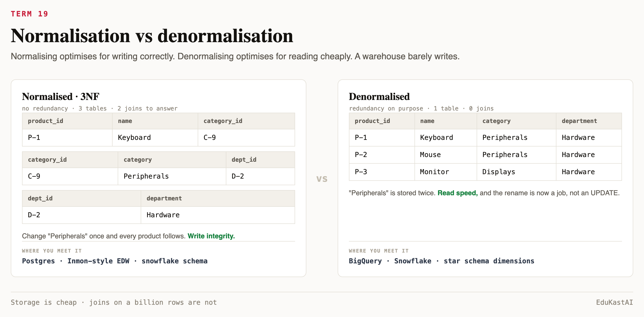The height and width of the screenshot is (317, 644).
Task: Click the green 'Write integrity.' text
Action: tap(211, 236)
